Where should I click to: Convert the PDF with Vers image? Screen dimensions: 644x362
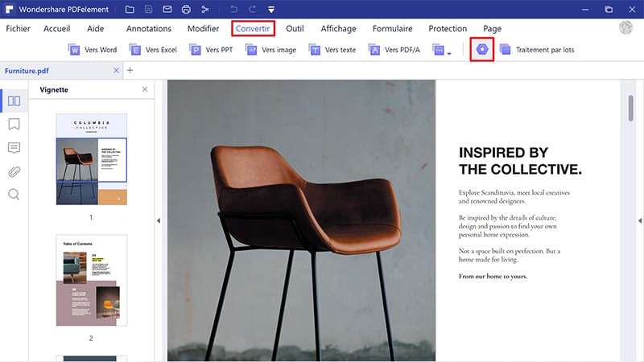(270, 50)
